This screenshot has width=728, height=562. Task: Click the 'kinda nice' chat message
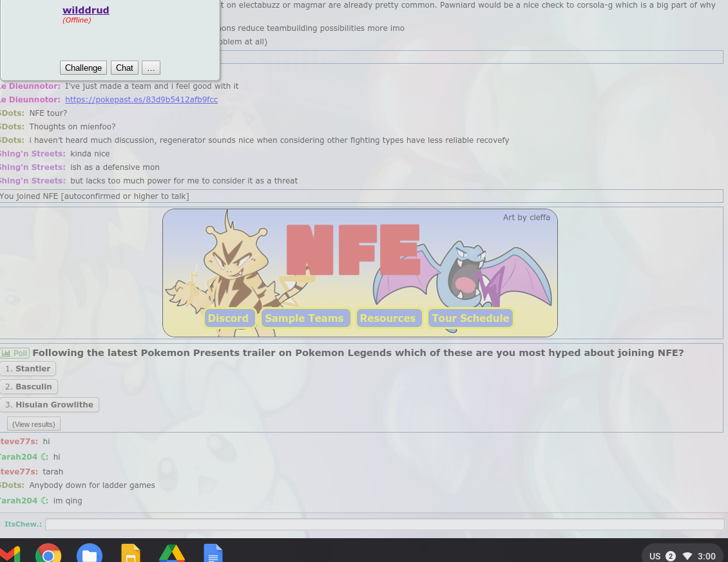point(90,154)
